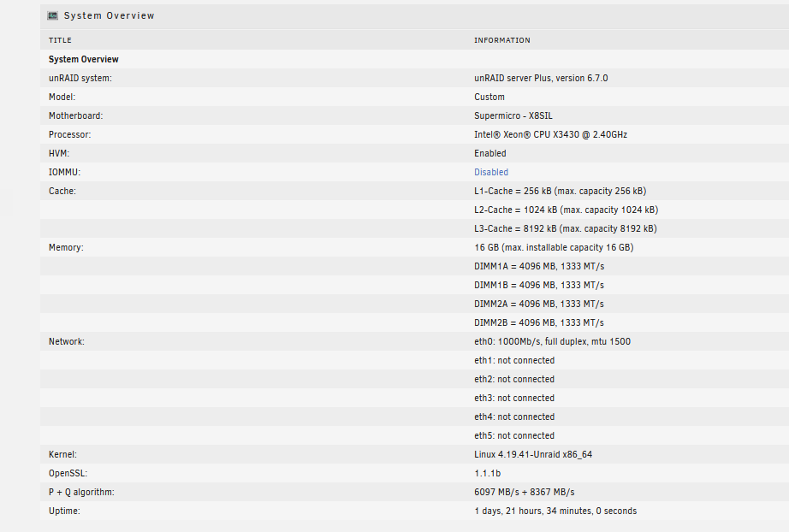
Task: Select the bold System Overview row label
Action: point(84,59)
